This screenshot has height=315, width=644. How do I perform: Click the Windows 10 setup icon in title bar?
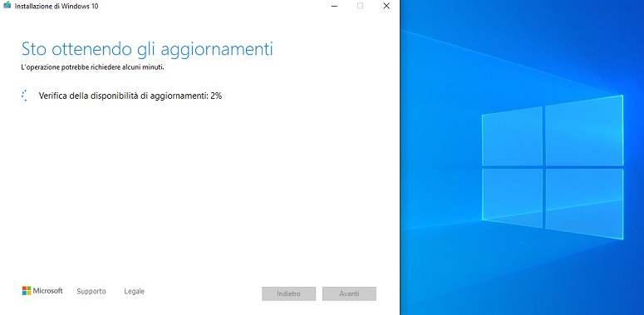7,6
